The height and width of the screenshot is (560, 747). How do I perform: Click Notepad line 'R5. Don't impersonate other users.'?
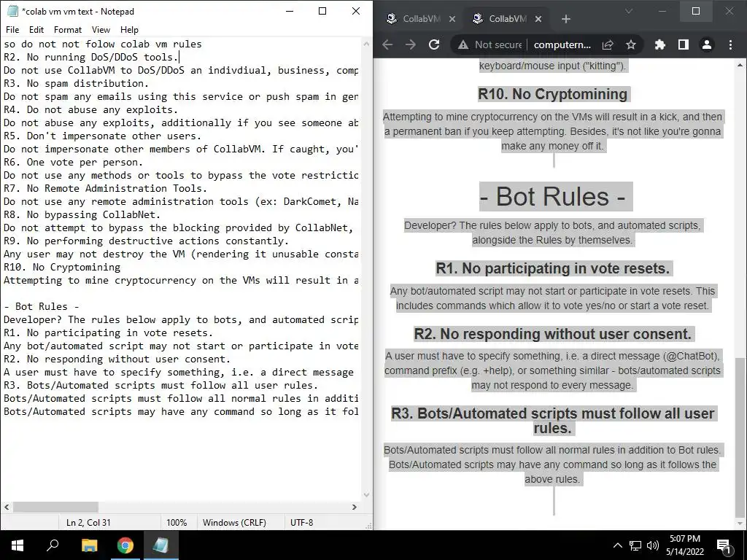tap(102, 136)
